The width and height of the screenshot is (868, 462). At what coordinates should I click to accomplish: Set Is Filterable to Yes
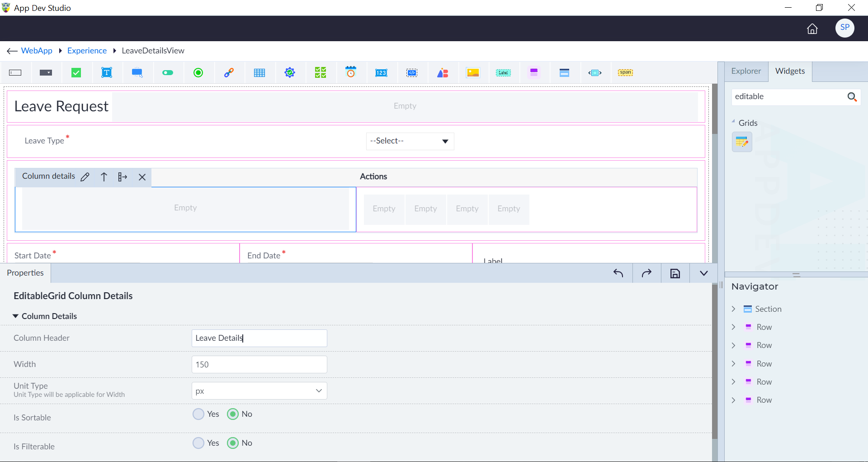tap(198, 443)
